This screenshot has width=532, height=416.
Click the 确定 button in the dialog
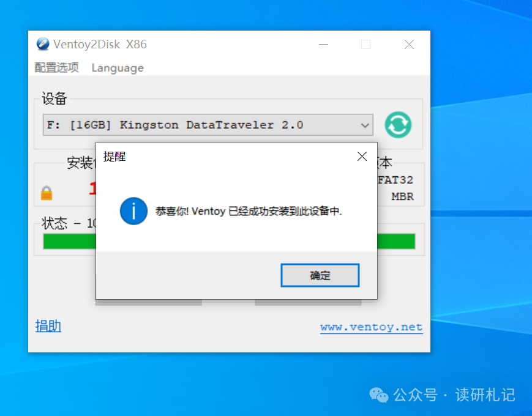320,275
